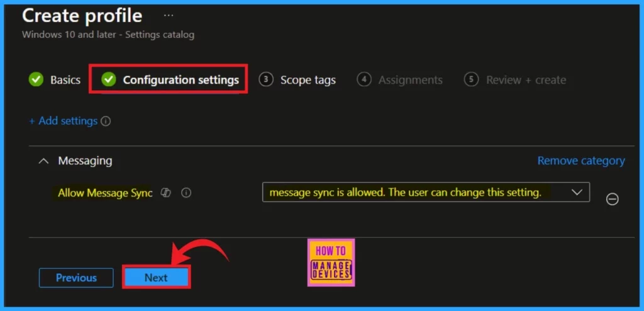Show info tooltip for Allow Message Sync
The image size is (644, 311).
click(x=186, y=193)
